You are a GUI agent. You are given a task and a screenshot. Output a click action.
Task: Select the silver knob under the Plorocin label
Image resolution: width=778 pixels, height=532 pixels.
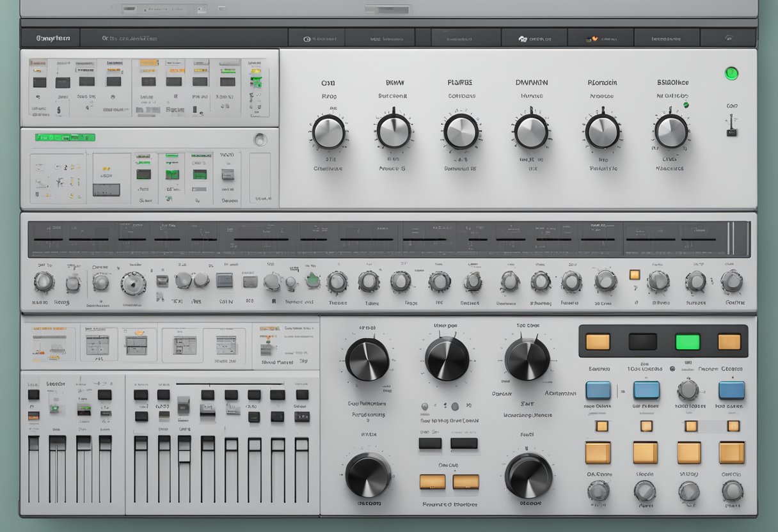coord(602,131)
